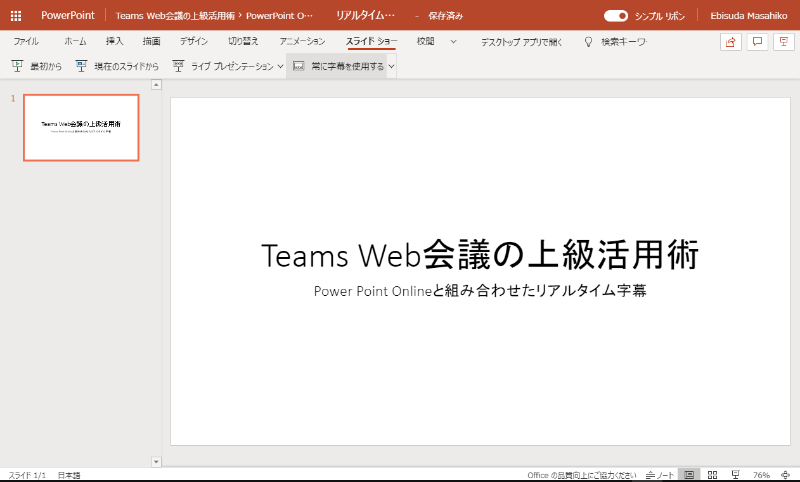Click デスクトップ アプリで開く button
Screen dimensions: 800x482
(x=521, y=42)
